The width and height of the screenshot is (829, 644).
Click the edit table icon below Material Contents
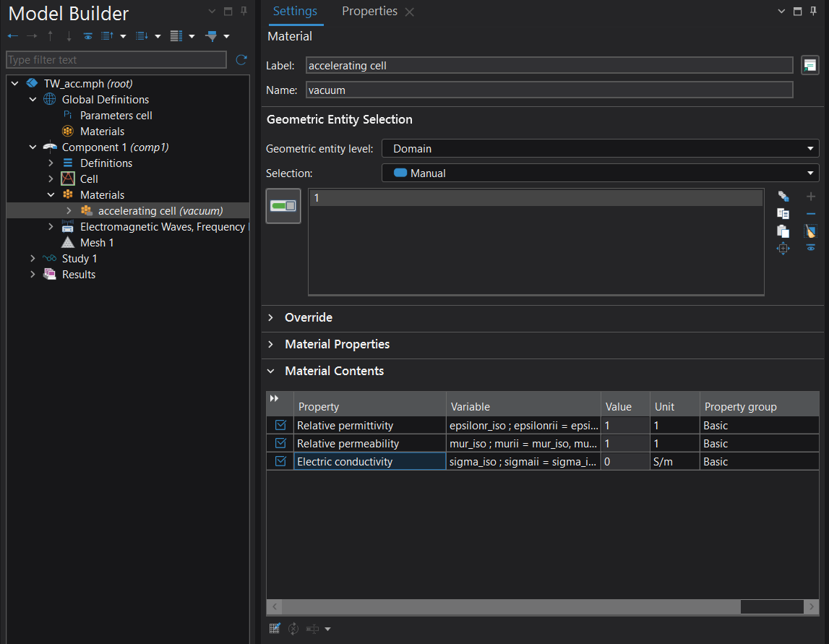click(x=275, y=628)
